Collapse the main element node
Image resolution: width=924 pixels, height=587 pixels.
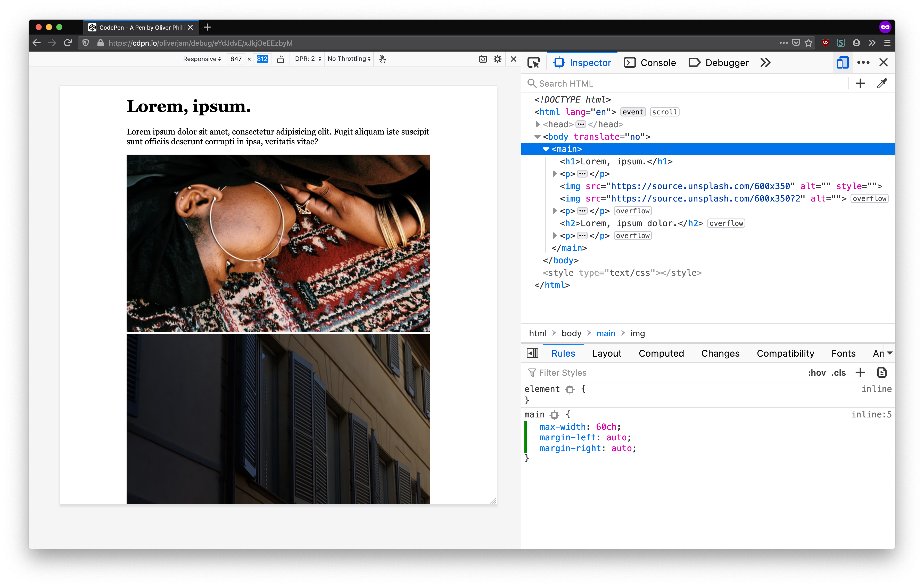[x=546, y=149]
